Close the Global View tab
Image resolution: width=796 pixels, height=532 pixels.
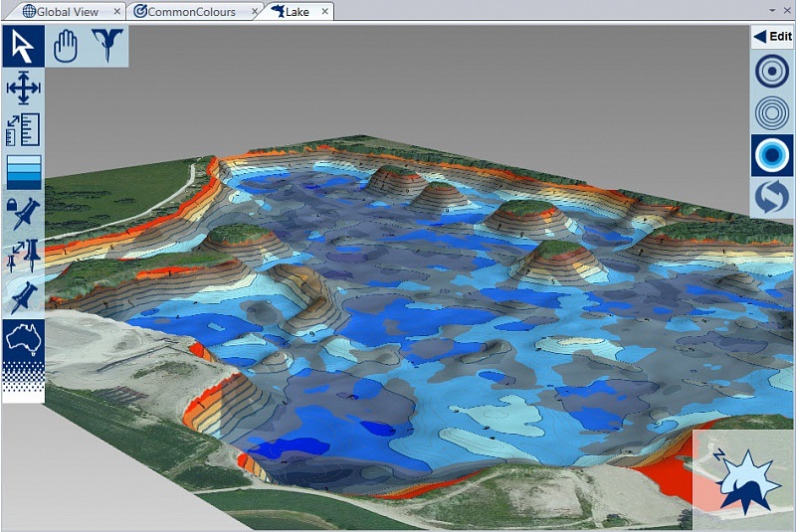tap(117, 11)
